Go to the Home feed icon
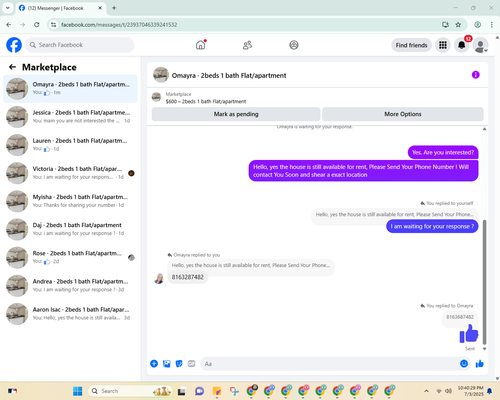Image resolution: width=500 pixels, height=400 pixels. pos(201,45)
